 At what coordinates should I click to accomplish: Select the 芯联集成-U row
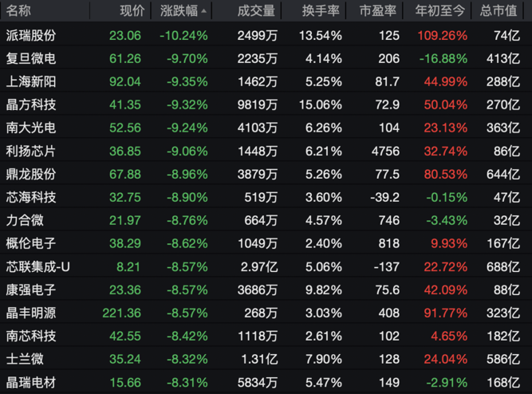(266, 266)
